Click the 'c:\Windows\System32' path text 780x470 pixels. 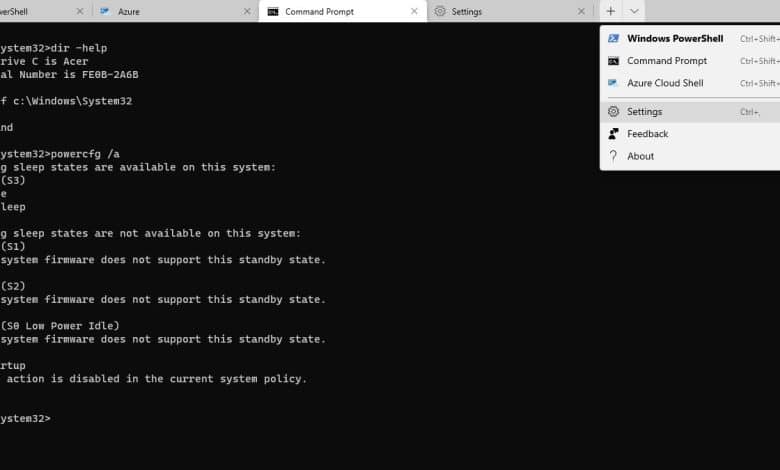point(73,101)
